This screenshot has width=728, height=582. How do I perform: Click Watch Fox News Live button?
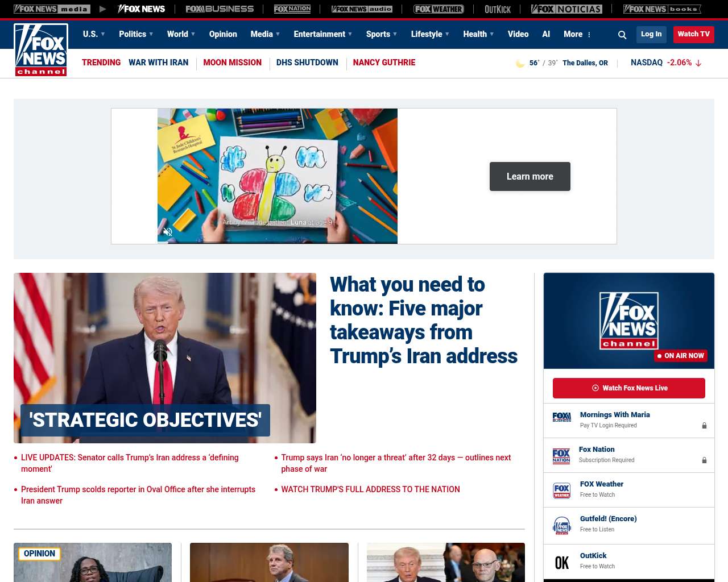(629, 388)
